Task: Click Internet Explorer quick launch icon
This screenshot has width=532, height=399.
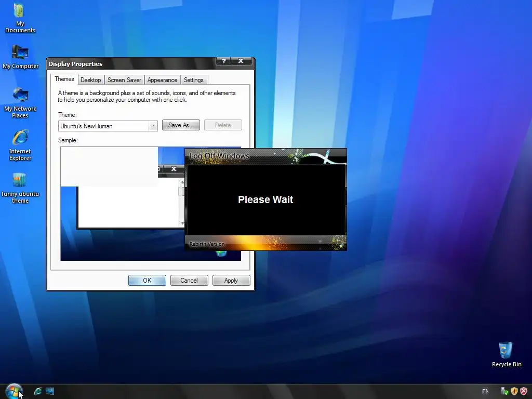Action: click(x=37, y=391)
